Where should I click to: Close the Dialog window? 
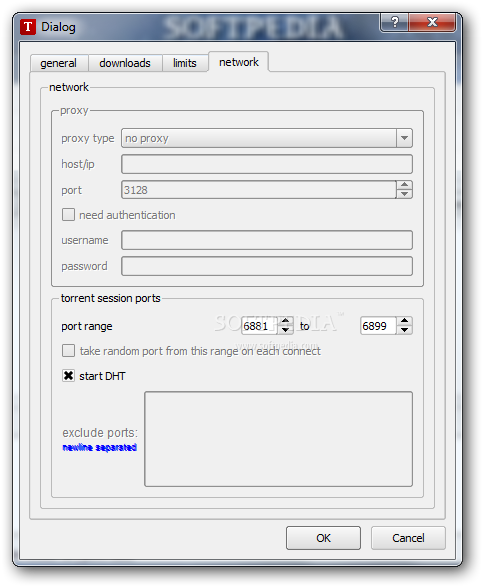tap(432, 22)
